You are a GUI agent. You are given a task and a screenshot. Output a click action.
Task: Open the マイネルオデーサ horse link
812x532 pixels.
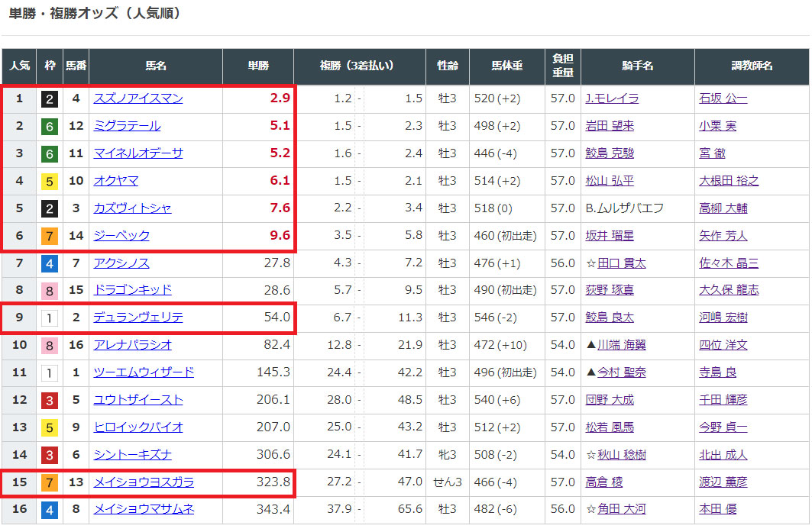(138, 153)
